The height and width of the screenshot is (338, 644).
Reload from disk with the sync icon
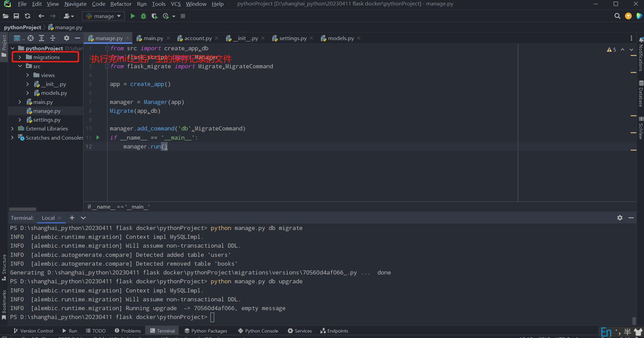(x=28, y=16)
